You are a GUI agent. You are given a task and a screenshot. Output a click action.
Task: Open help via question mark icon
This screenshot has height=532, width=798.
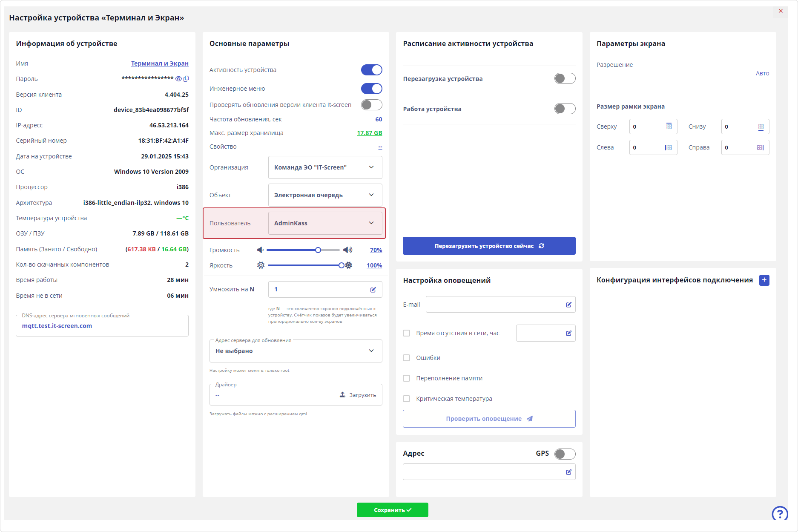coord(780,513)
